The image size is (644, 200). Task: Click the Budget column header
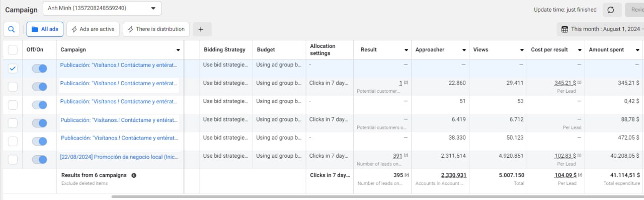point(266,50)
